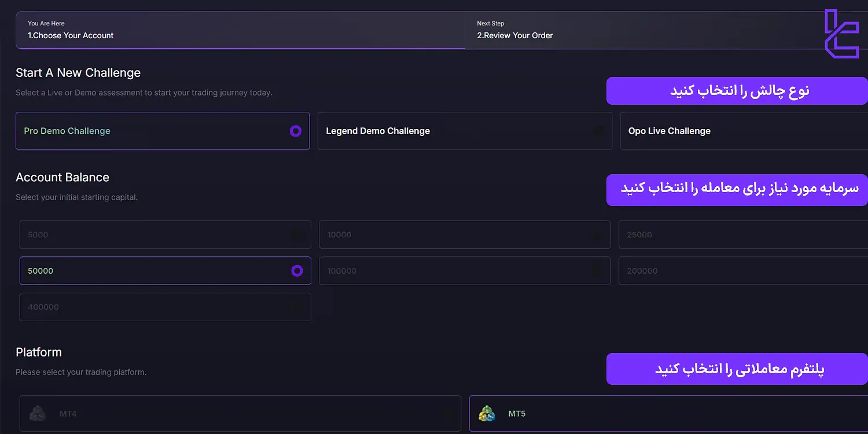Select MT4 as the trading platform
868x434 pixels.
click(x=240, y=414)
